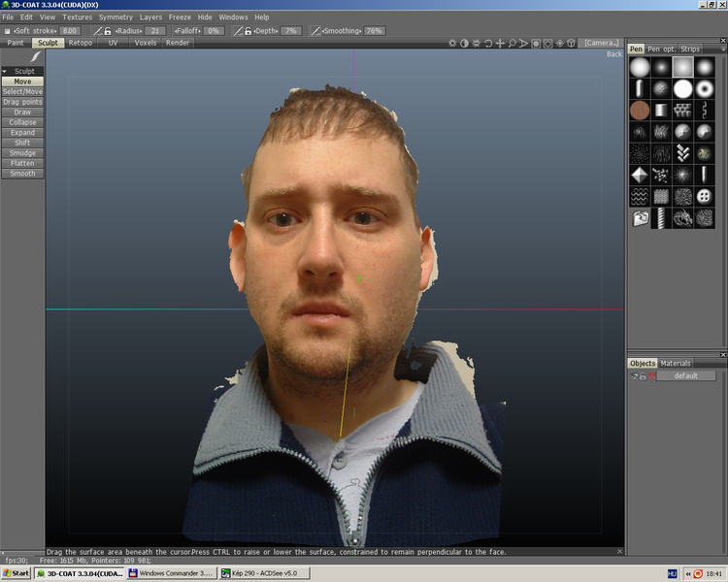The image size is (728, 582).
Task: Click the stroke curve icon above Sculpt panel
Action: click(35, 58)
